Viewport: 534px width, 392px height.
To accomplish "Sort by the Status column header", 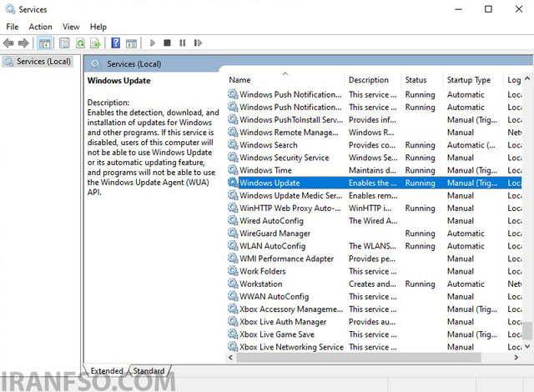I will point(421,80).
